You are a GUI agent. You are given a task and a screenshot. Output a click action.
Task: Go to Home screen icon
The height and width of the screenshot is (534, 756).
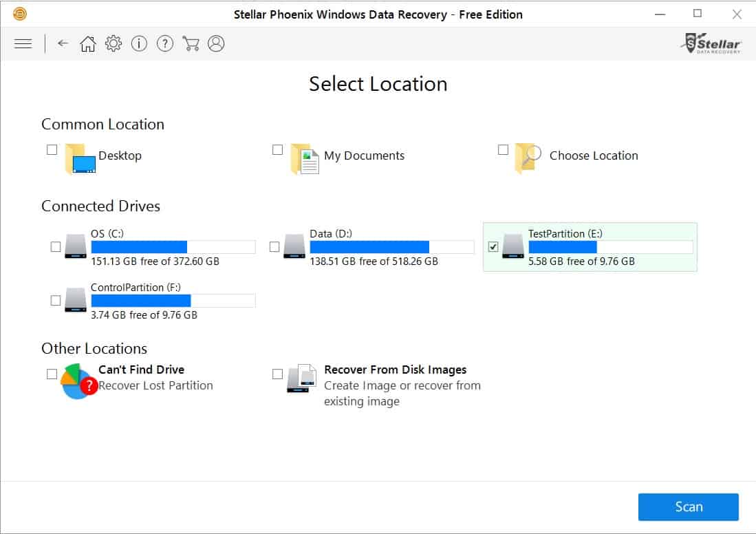(88, 43)
